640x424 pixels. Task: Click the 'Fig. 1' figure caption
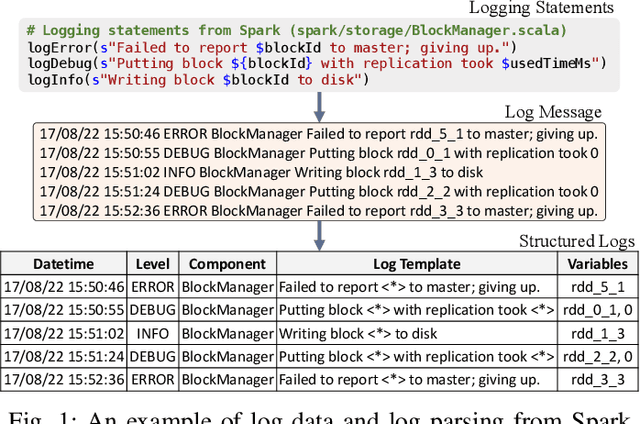pos(320,417)
